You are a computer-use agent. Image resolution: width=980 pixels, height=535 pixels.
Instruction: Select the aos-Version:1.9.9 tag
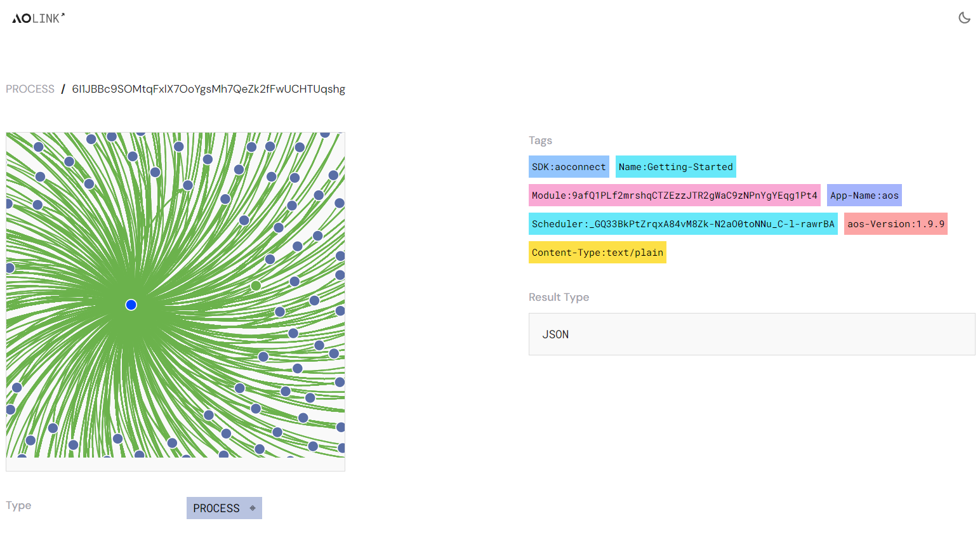click(896, 224)
